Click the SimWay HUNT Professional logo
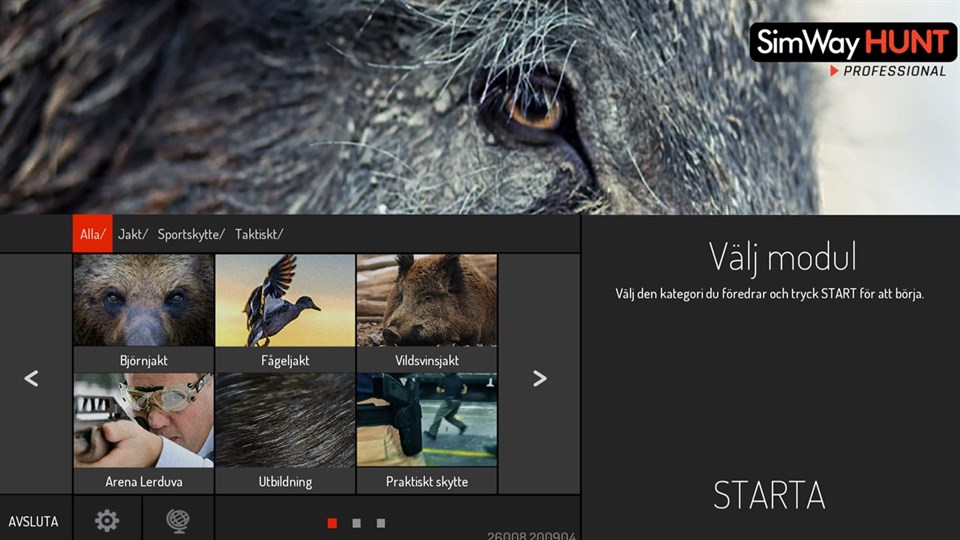This screenshot has width=960, height=540. coord(852,50)
